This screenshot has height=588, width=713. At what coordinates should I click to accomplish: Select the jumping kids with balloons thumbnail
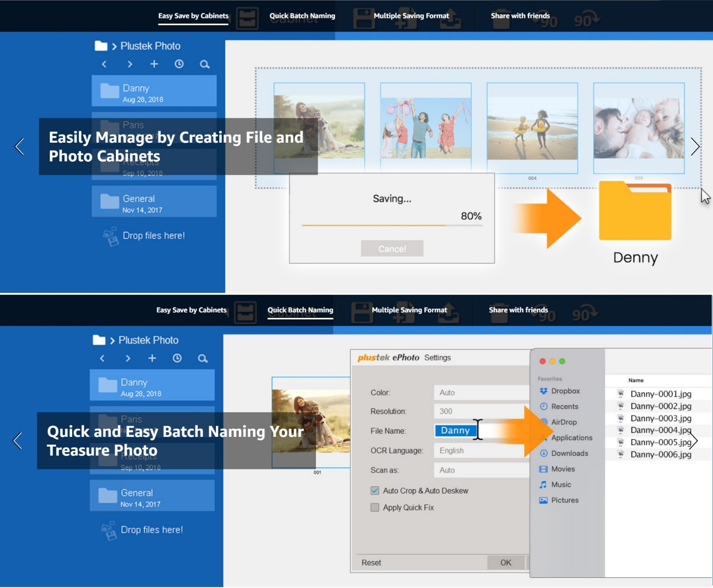[426, 128]
